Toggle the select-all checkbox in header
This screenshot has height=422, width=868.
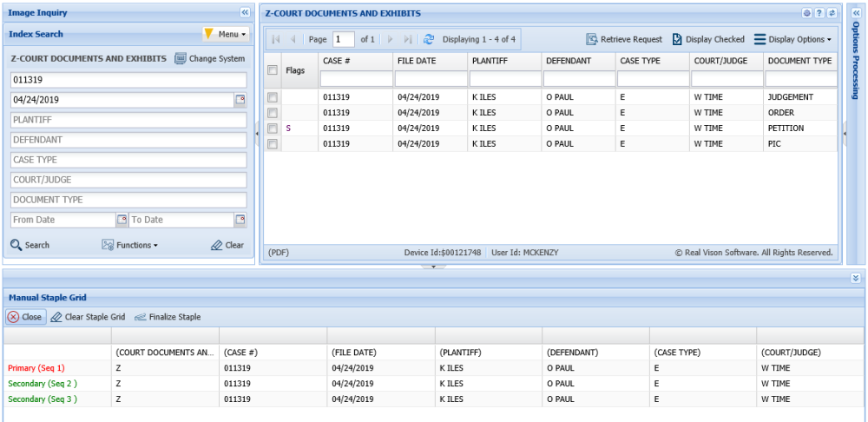[x=273, y=70]
